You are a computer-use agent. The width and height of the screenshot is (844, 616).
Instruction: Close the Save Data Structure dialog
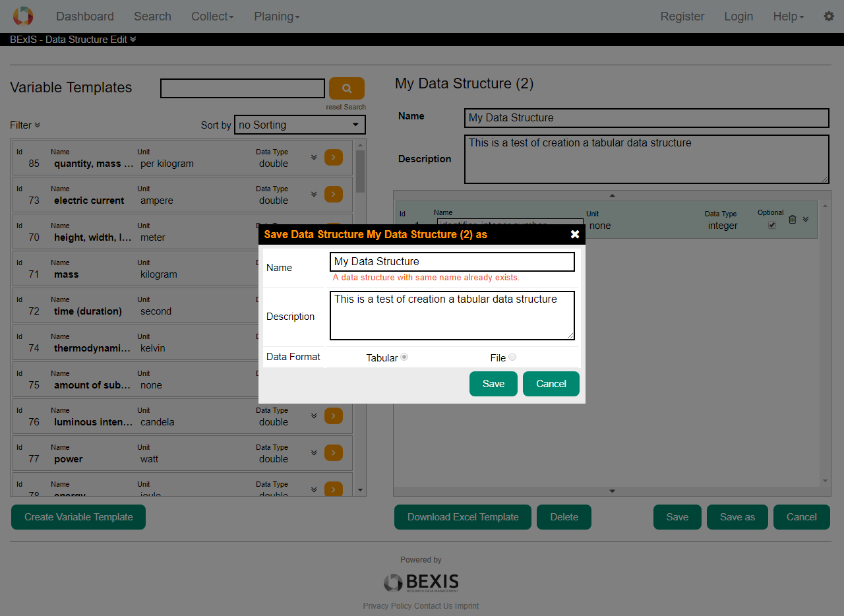point(575,234)
